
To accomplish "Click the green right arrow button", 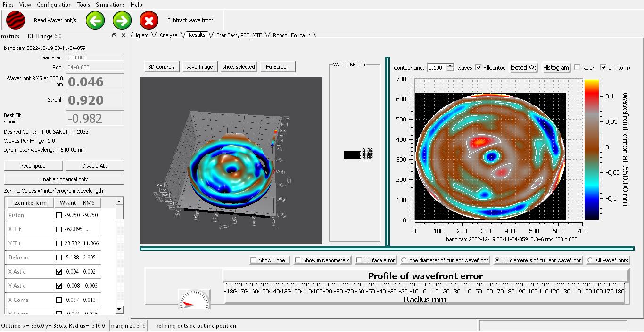I will tap(122, 20).
